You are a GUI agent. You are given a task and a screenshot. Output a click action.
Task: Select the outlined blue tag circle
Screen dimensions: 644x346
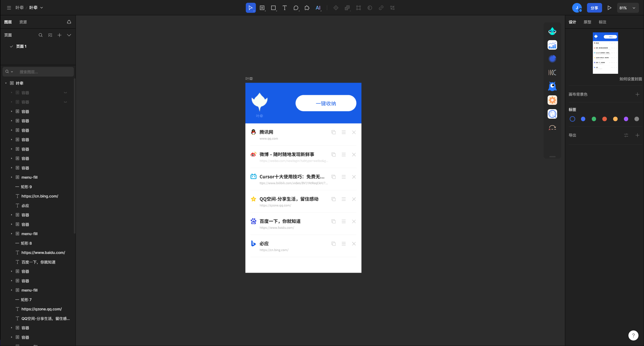coord(572,119)
